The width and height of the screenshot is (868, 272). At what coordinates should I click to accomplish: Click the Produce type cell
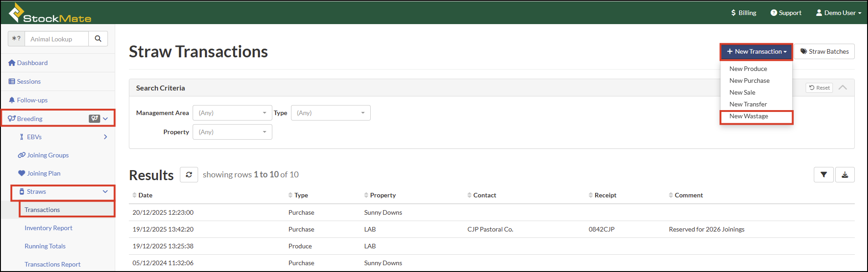(300, 246)
